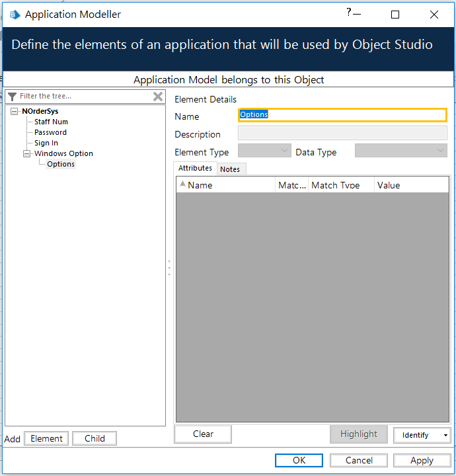Collapse the NOrderSys tree node
The width and height of the screenshot is (456, 476).
point(14,112)
